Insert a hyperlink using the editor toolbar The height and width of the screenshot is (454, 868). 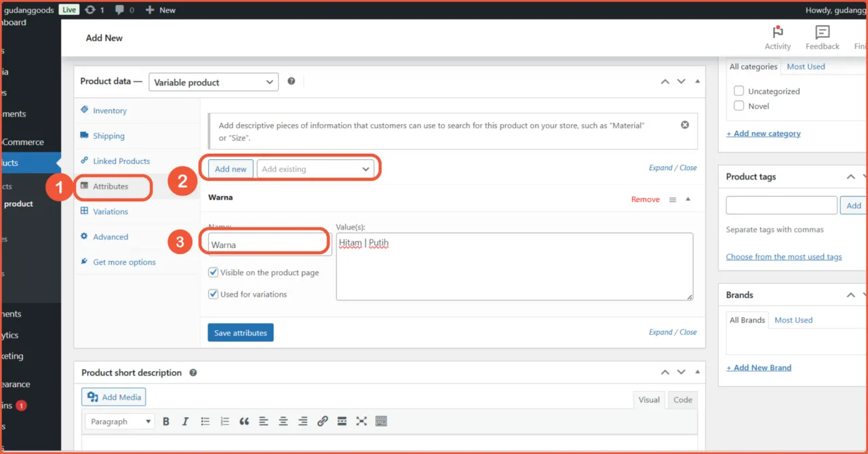pos(322,421)
